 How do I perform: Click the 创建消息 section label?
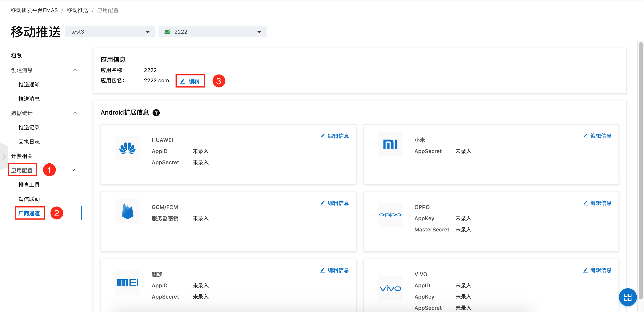pyautogui.click(x=22, y=70)
